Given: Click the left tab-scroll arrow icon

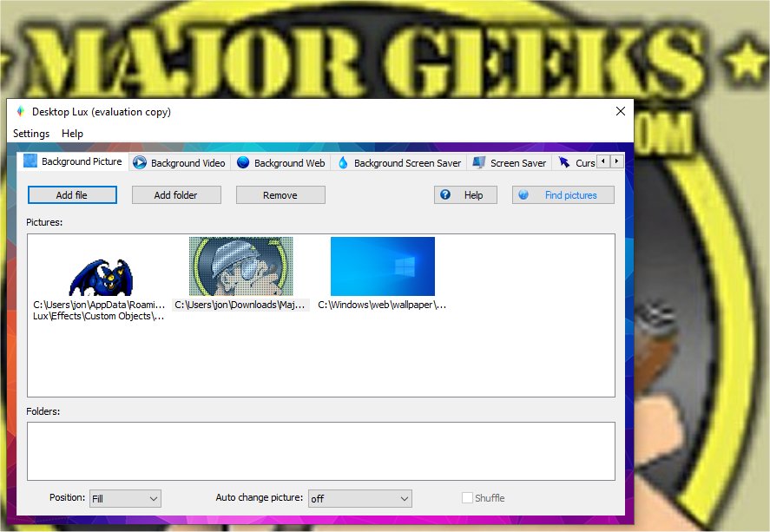Looking at the screenshot, I should pos(602,161).
